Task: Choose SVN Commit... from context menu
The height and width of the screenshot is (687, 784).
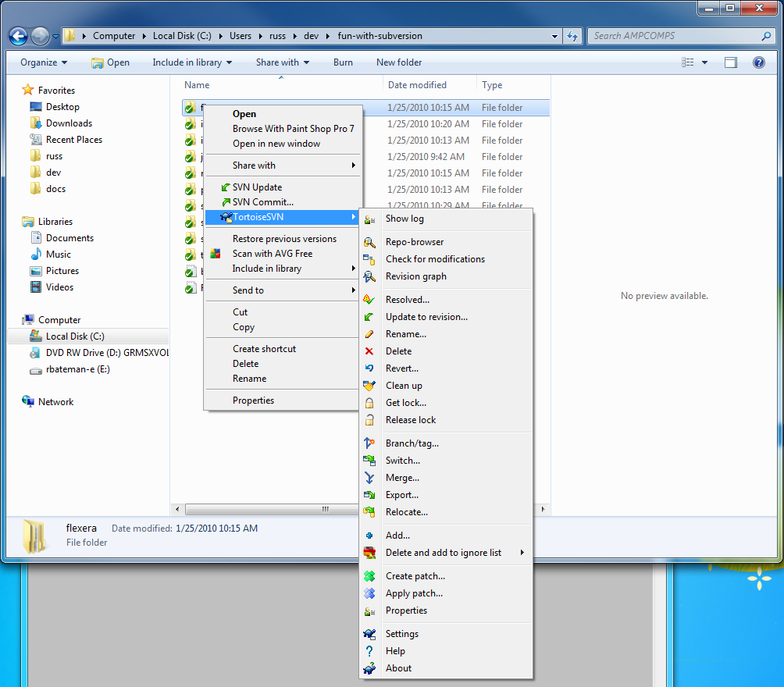Action: [x=262, y=202]
